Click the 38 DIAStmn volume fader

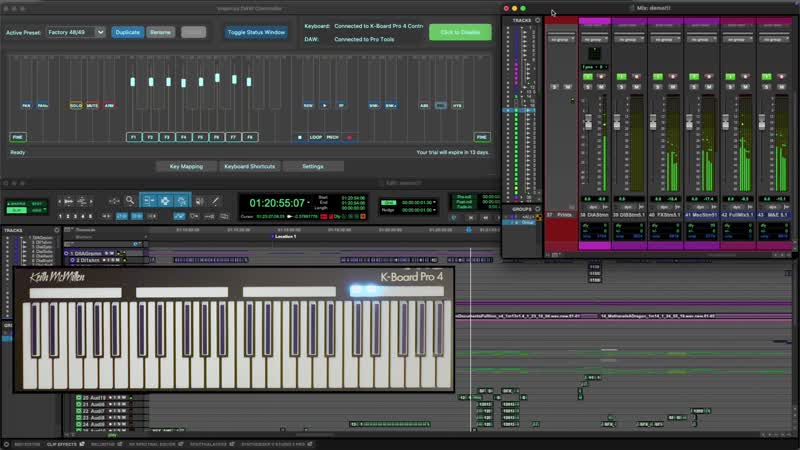pyautogui.click(x=588, y=122)
